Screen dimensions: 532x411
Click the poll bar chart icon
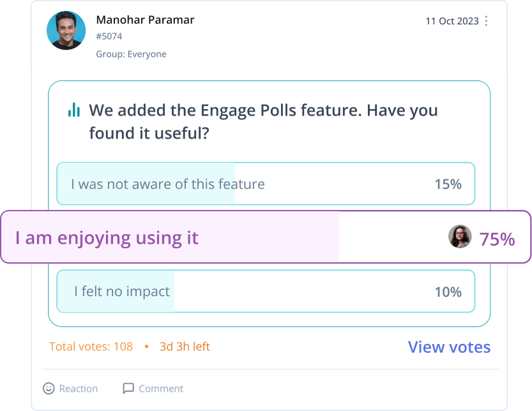[x=74, y=110]
